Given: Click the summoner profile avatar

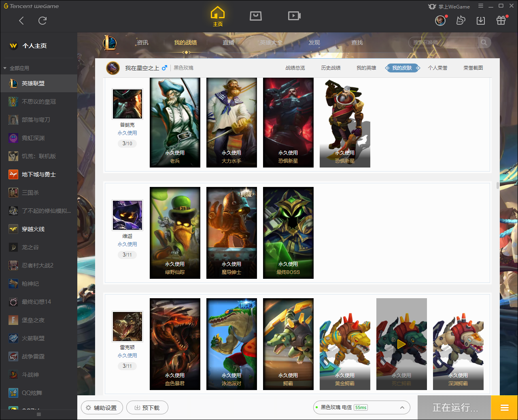Looking at the screenshot, I should click(113, 68).
